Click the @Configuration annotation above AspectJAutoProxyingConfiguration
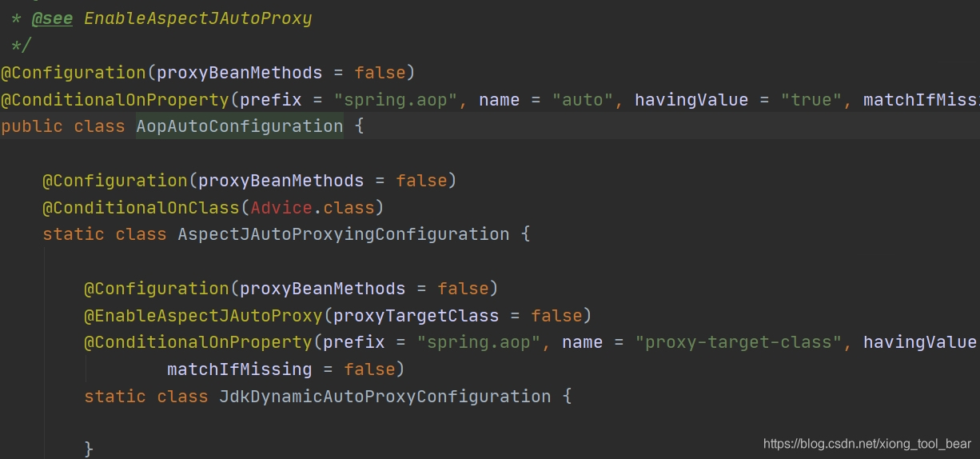Viewport: 980px width, 459px height. pyautogui.click(x=115, y=181)
